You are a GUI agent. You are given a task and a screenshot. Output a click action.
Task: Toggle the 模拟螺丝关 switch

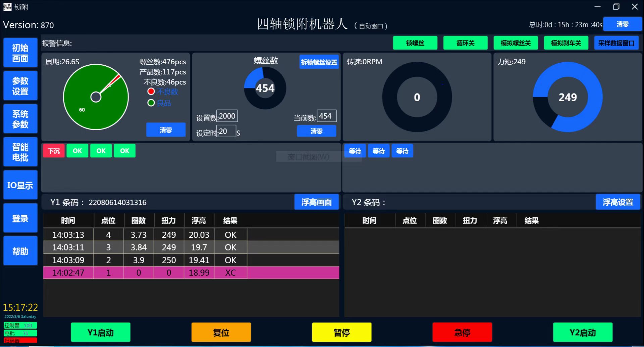tap(516, 43)
